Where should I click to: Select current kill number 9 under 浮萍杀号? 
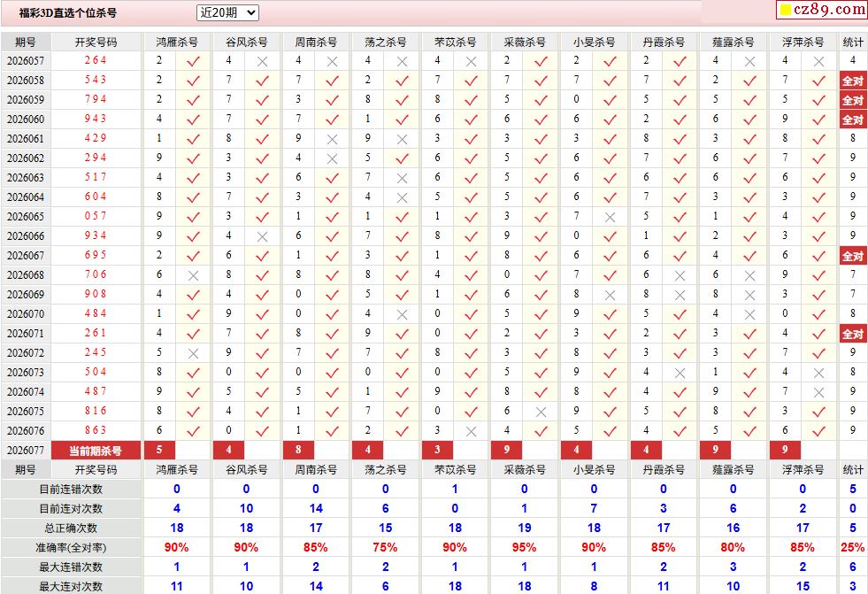785,450
